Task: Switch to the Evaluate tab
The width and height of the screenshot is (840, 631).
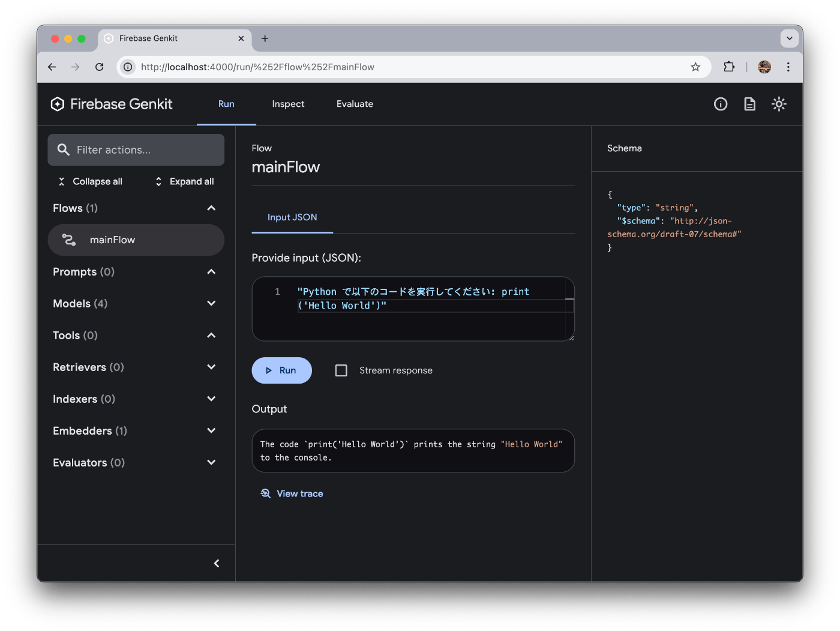Action: point(355,104)
